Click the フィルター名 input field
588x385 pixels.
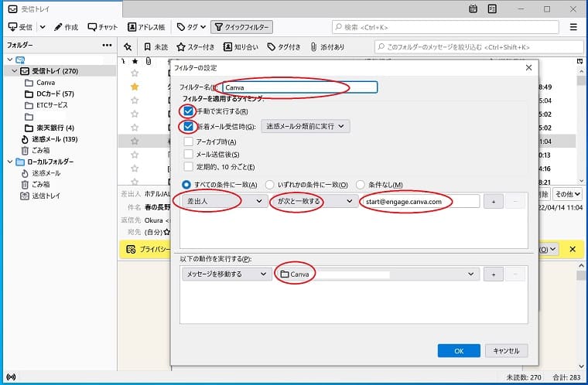(x=300, y=87)
